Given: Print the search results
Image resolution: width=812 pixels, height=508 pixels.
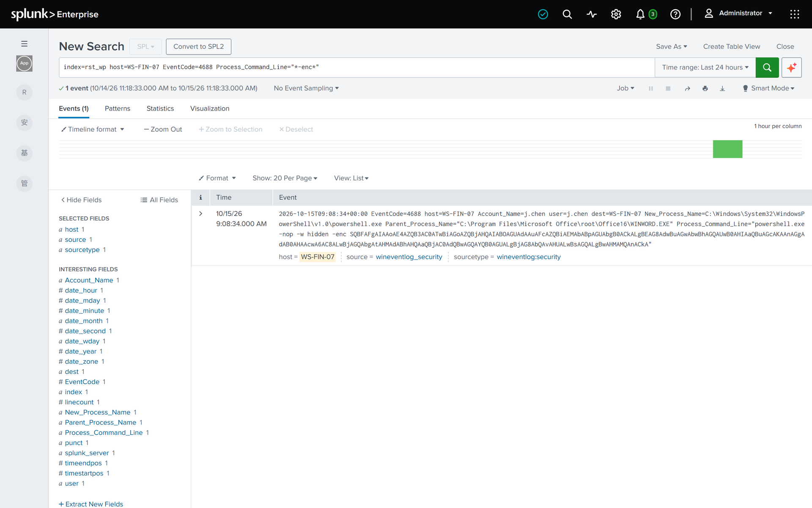Looking at the screenshot, I should pyautogui.click(x=705, y=88).
